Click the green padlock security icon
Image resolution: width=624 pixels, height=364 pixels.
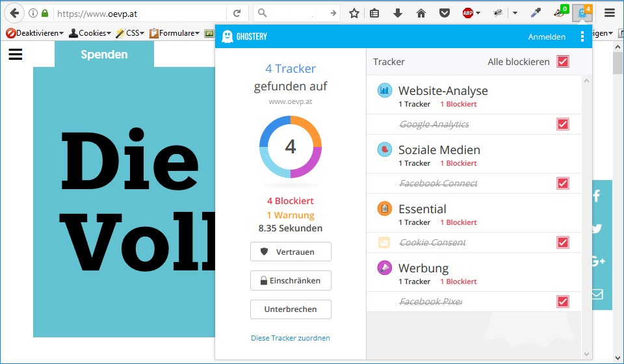pyautogui.click(x=45, y=13)
